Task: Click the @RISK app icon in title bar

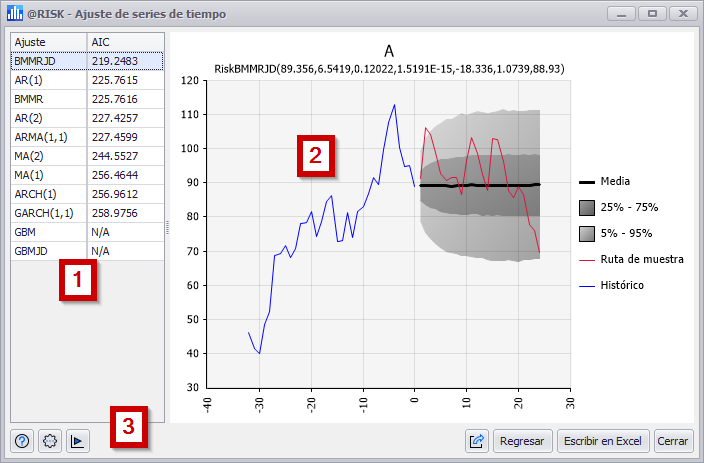Action: [14, 14]
